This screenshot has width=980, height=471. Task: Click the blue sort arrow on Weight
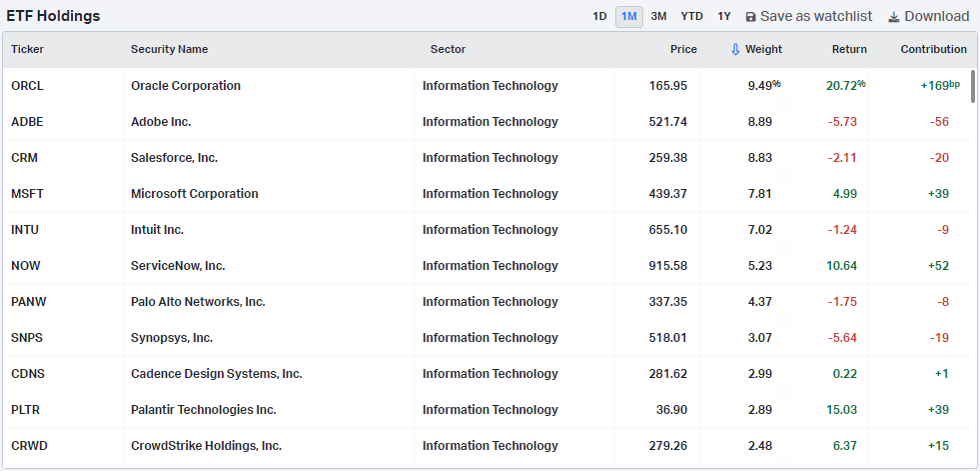(x=735, y=49)
